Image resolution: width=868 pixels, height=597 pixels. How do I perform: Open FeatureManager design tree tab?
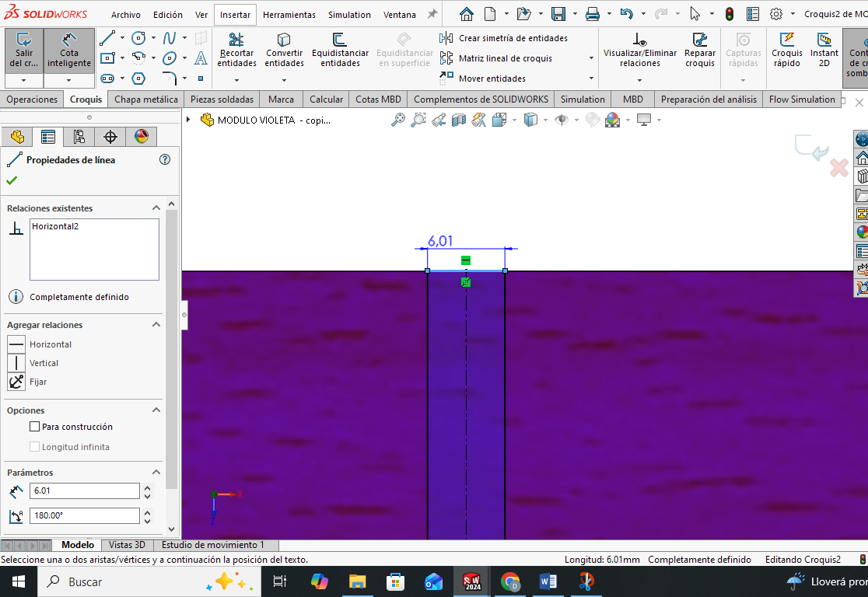pyautogui.click(x=17, y=137)
